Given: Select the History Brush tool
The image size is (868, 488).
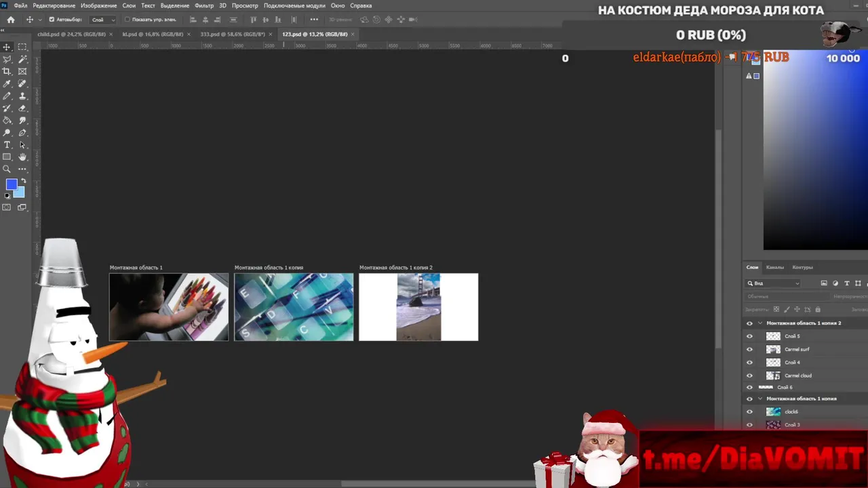Looking at the screenshot, I should point(7,108).
